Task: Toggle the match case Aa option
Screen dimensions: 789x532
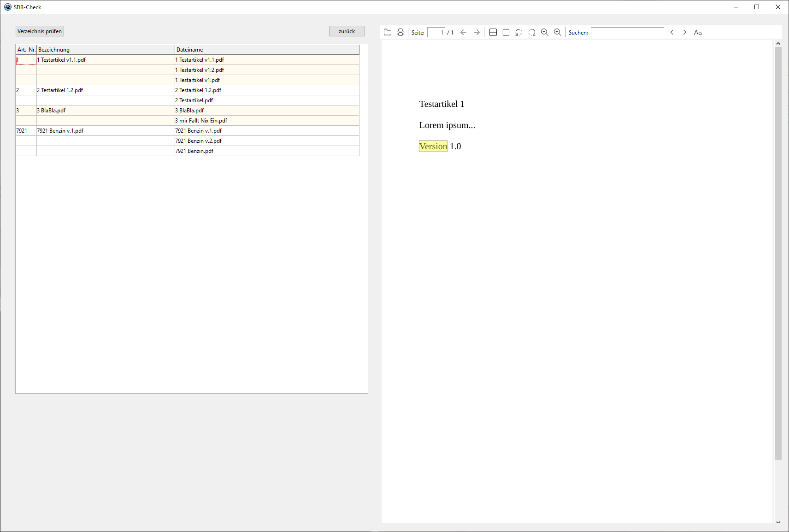Action: [698, 32]
